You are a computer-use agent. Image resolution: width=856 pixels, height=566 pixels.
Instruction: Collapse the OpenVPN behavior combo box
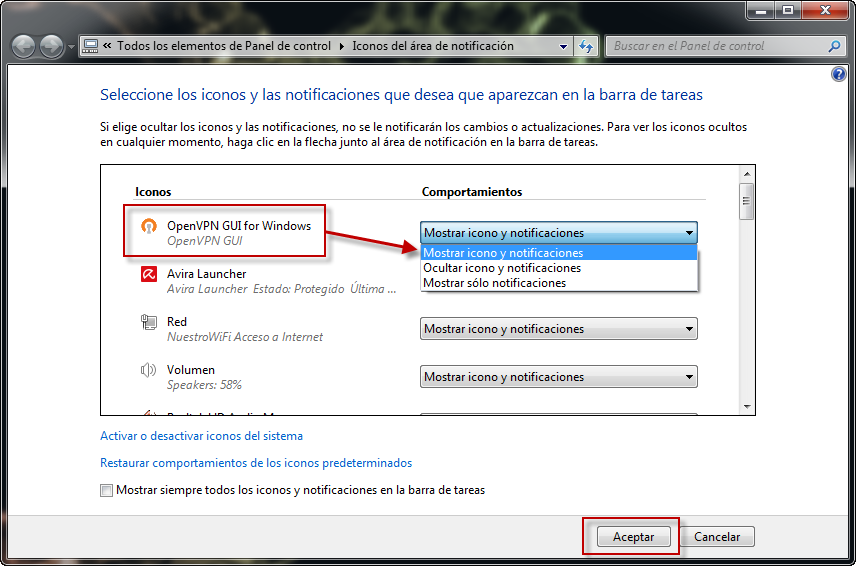[558, 233]
